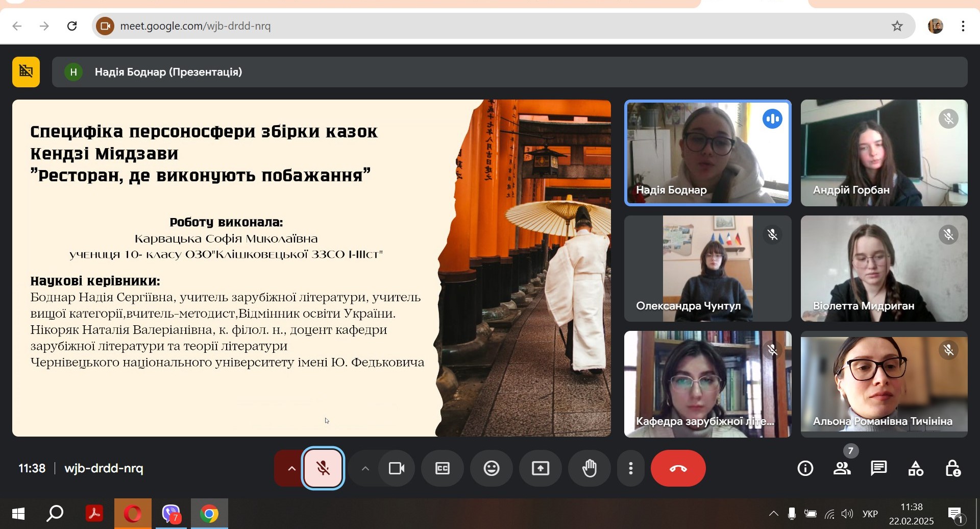The height and width of the screenshot is (529, 980).
Task: Raise hand in the meeting
Action: [x=590, y=468]
